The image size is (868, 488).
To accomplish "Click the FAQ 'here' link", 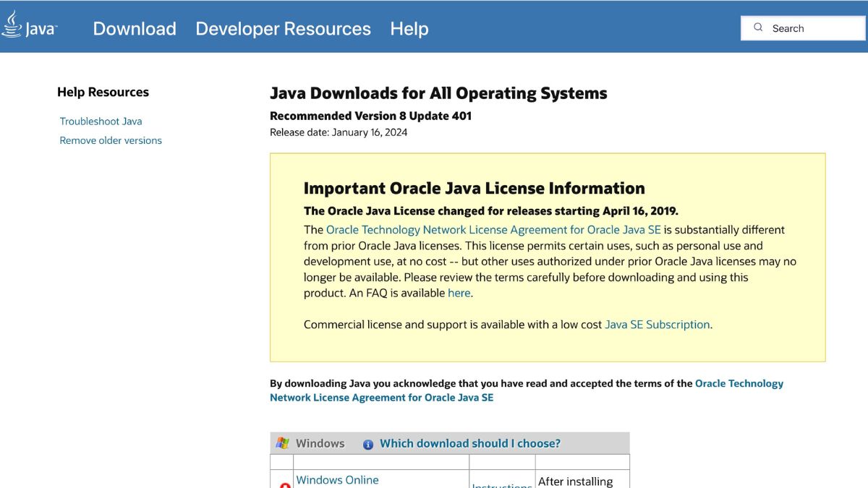I will (x=459, y=293).
